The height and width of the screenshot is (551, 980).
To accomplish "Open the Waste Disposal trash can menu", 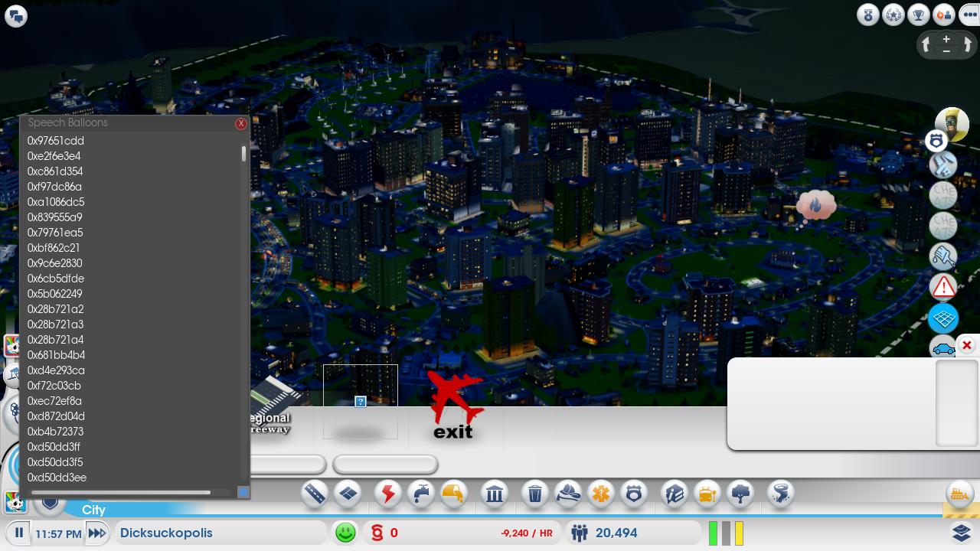I will (x=535, y=494).
